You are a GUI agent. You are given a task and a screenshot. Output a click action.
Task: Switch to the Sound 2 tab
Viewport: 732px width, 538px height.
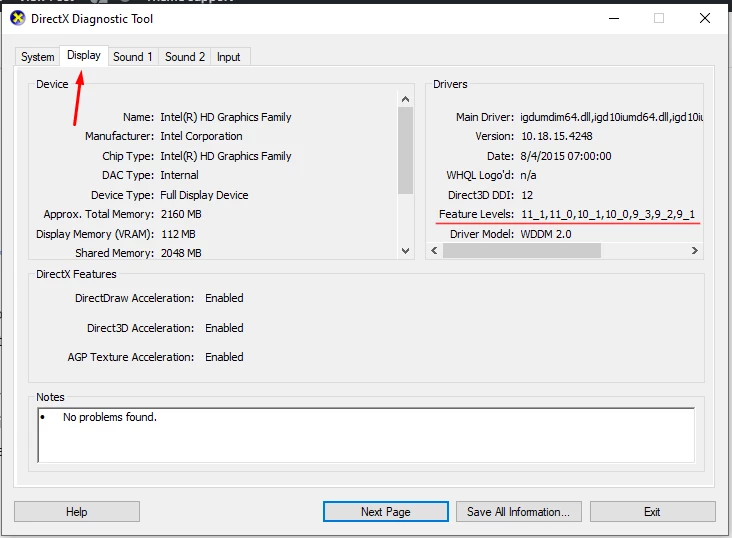coord(185,57)
